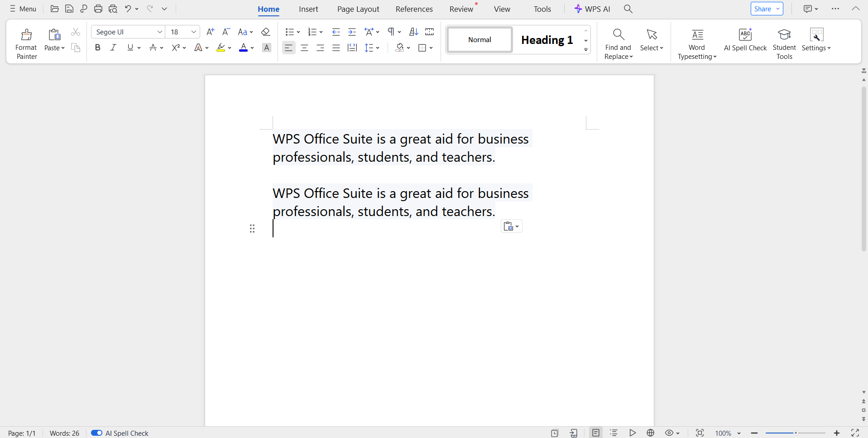
Task: Open the paste options dropdown in document
Action: (512, 226)
